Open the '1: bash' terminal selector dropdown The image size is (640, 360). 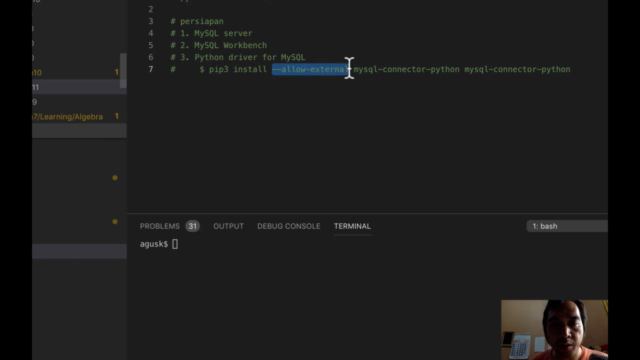pos(567,226)
